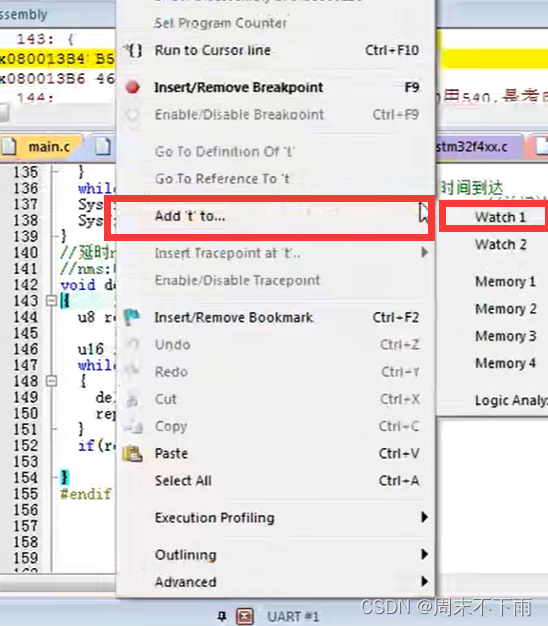The image size is (548, 626).
Task: Add variable to Memory 4
Action: (x=505, y=363)
